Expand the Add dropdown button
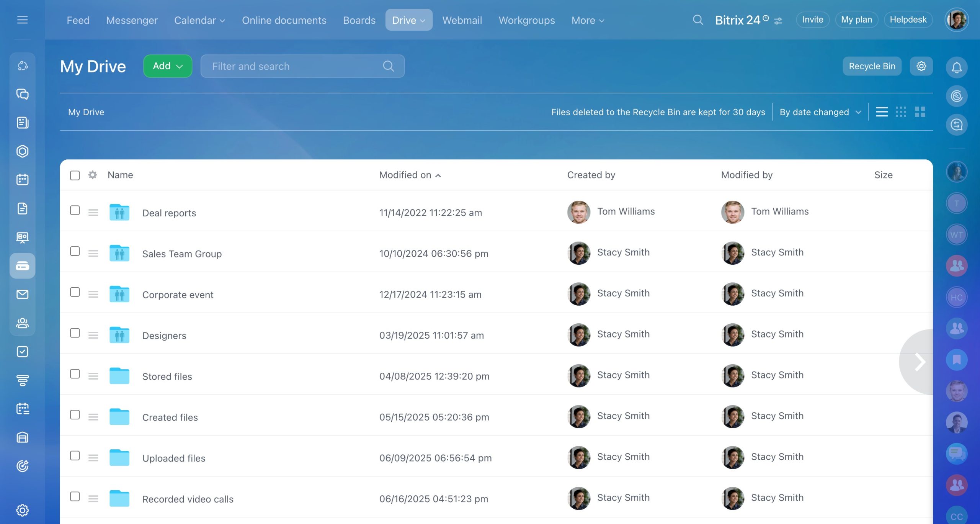 click(168, 66)
